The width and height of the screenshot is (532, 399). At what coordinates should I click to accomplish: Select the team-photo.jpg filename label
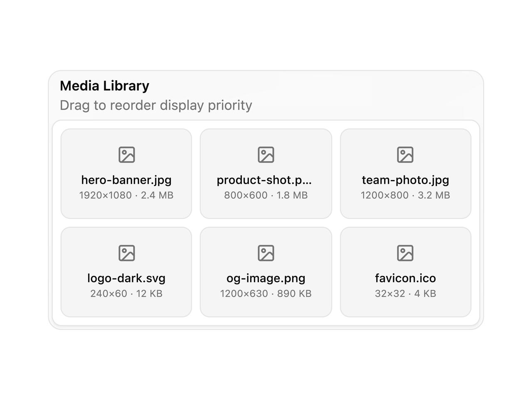pyautogui.click(x=406, y=180)
